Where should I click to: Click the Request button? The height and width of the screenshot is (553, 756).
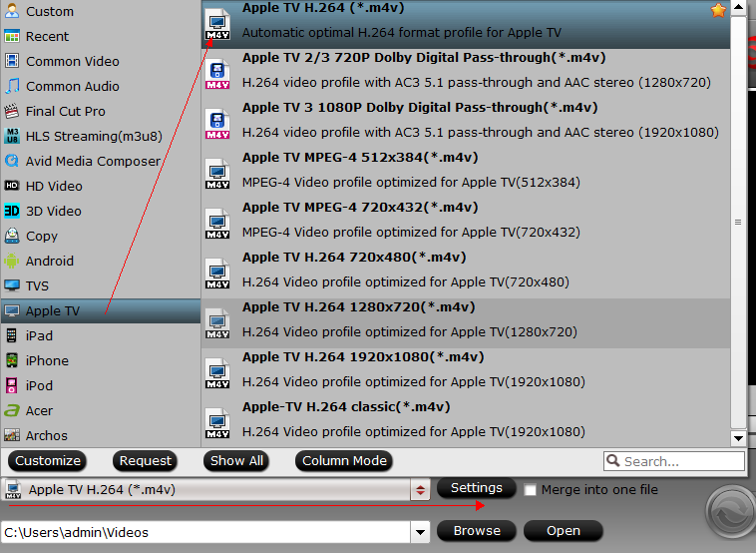(146, 461)
